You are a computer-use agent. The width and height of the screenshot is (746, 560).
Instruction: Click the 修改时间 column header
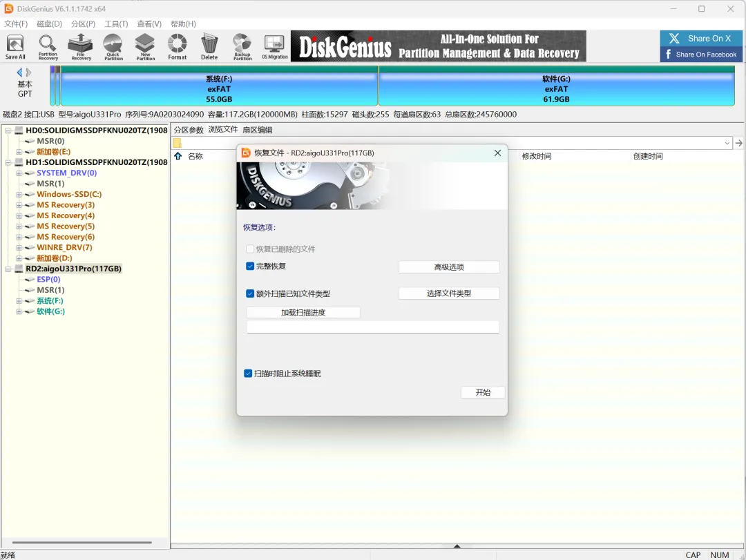[x=536, y=156]
